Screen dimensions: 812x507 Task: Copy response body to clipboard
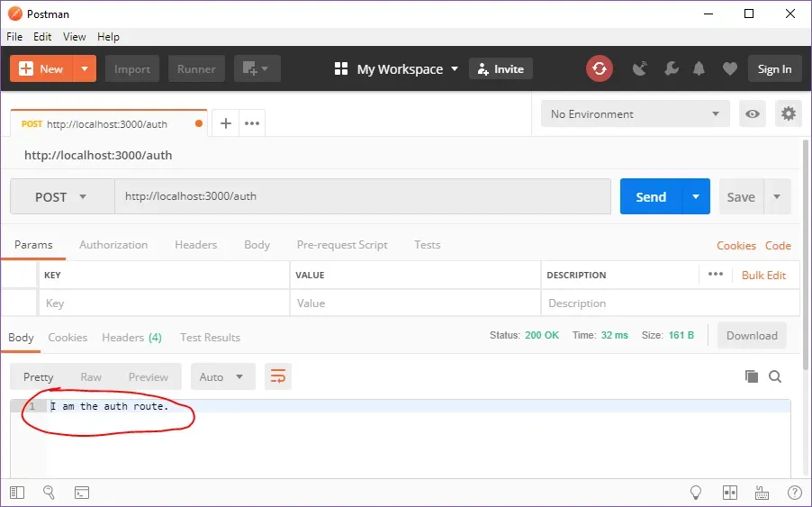coord(752,376)
